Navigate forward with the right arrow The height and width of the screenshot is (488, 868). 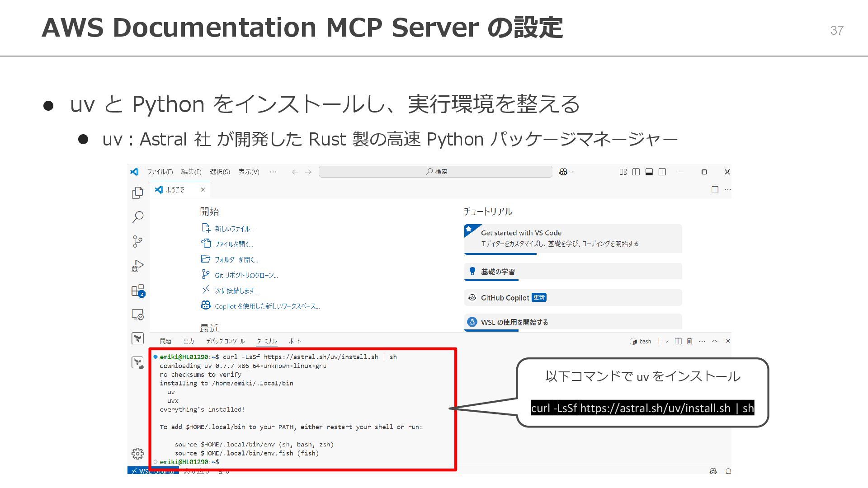point(308,172)
